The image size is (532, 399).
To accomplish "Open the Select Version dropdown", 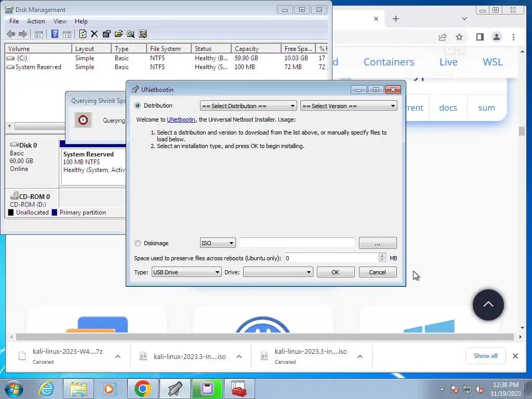I will pos(349,106).
